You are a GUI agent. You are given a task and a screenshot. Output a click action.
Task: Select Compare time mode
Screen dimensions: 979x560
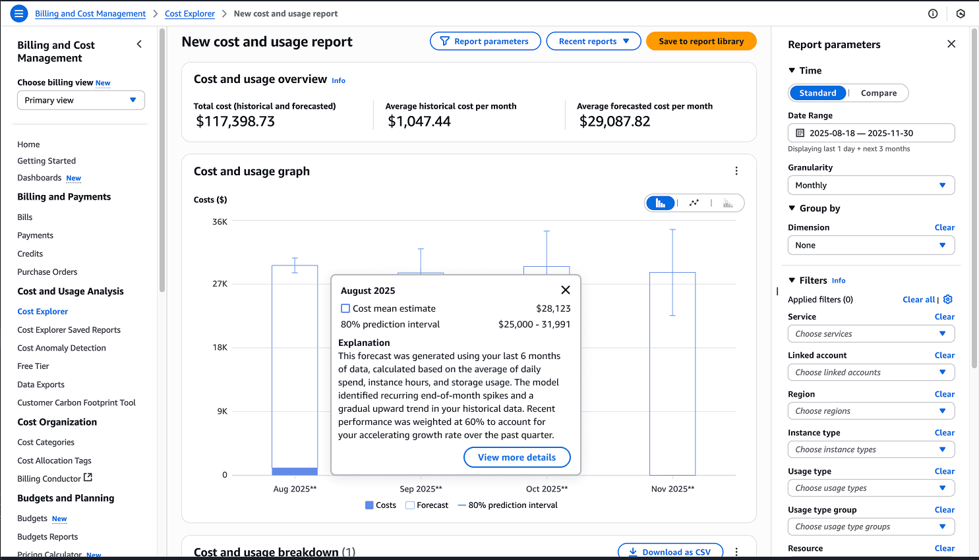879,93
